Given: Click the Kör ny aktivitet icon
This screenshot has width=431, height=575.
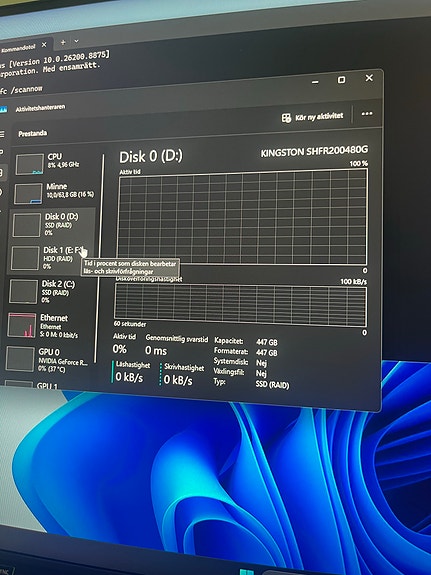Looking at the screenshot, I should click(286, 118).
